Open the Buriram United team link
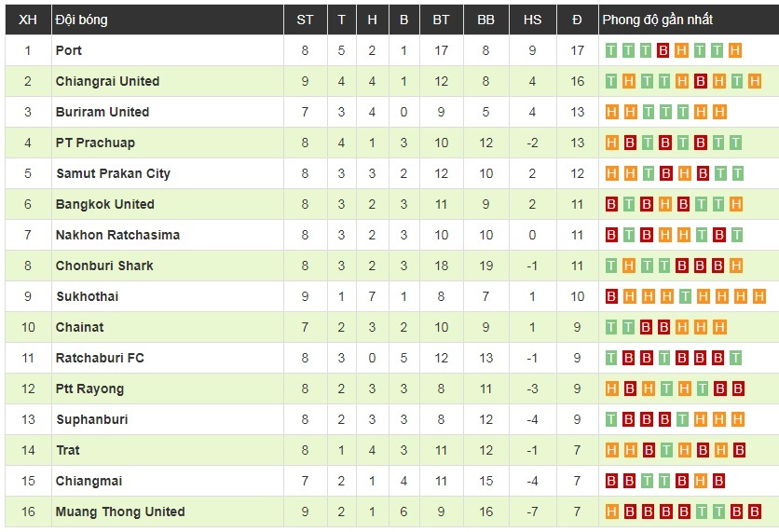The image size is (779, 532). point(102,112)
